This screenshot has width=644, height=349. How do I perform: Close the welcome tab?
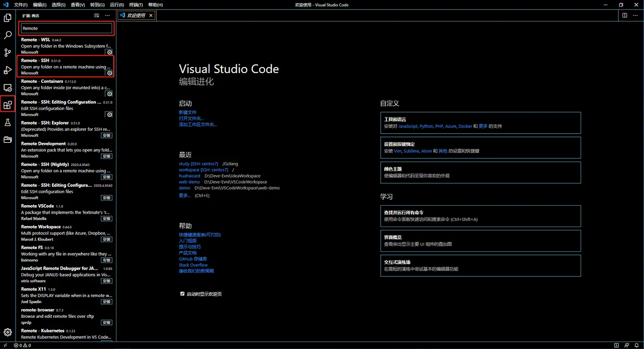tap(151, 16)
